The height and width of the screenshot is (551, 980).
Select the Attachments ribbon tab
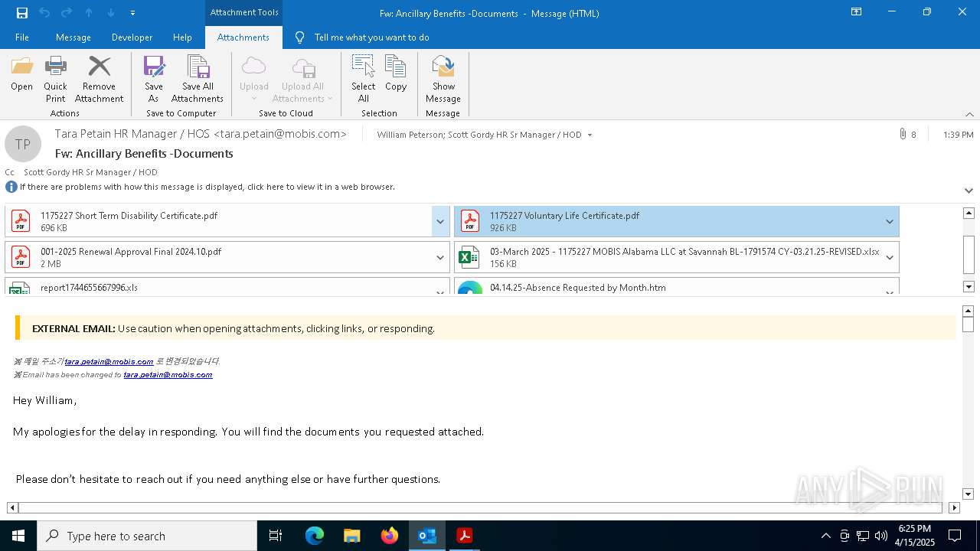[x=243, y=37]
